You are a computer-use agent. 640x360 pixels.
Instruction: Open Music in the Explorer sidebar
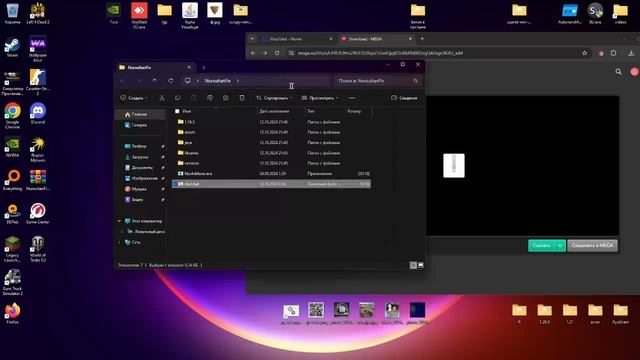140,189
